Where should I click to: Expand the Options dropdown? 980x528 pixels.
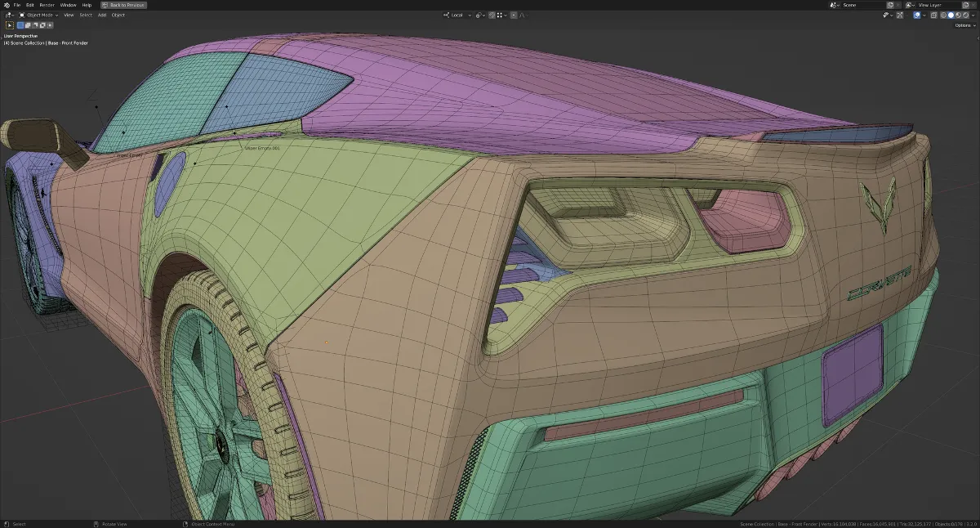pos(964,25)
